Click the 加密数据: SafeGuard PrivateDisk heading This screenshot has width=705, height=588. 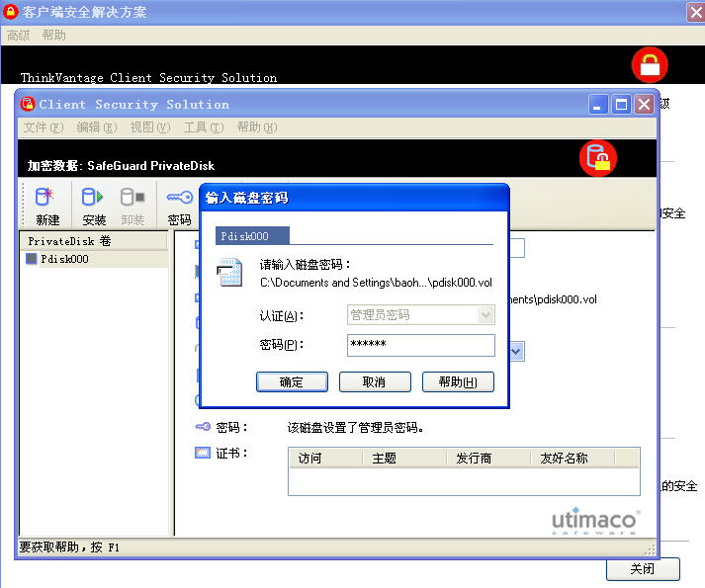(x=121, y=166)
